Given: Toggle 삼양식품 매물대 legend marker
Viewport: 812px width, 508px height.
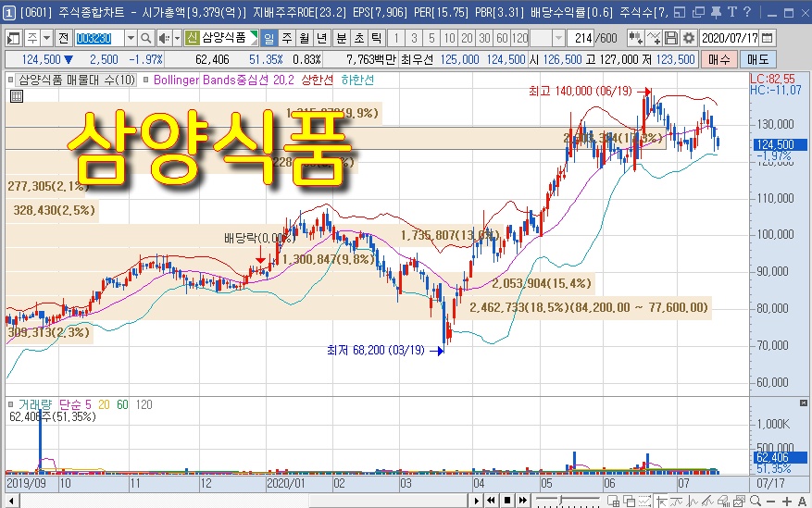Looking at the screenshot, I should [10, 81].
